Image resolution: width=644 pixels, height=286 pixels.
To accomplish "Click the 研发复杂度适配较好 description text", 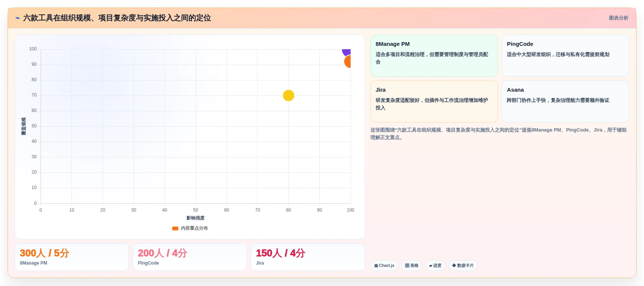I will (x=432, y=104).
